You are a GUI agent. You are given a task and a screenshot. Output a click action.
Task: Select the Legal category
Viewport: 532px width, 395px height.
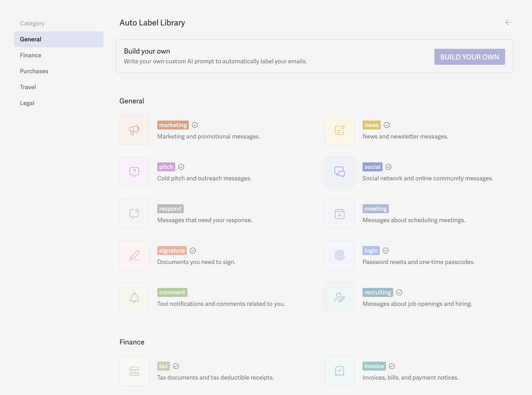pos(27,103)
